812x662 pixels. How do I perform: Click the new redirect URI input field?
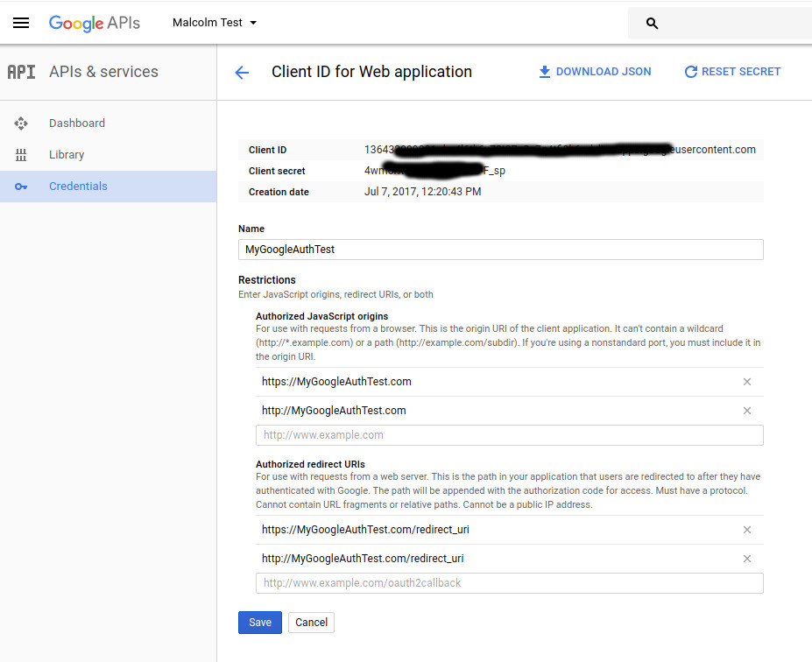(510, 583)
